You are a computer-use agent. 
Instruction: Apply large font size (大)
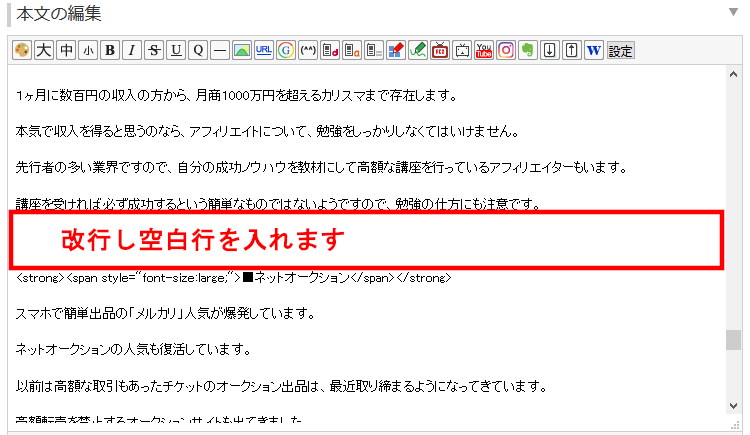pyautogui.click(x=44, y=50)
